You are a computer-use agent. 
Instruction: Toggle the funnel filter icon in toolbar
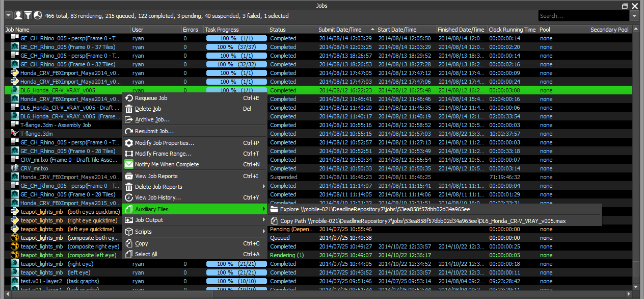pyautogui.click(x=28, y=16)
